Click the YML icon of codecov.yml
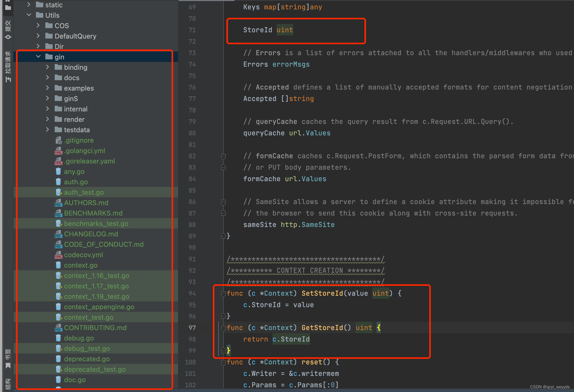The image size is (574, 392). coord(58,255)
